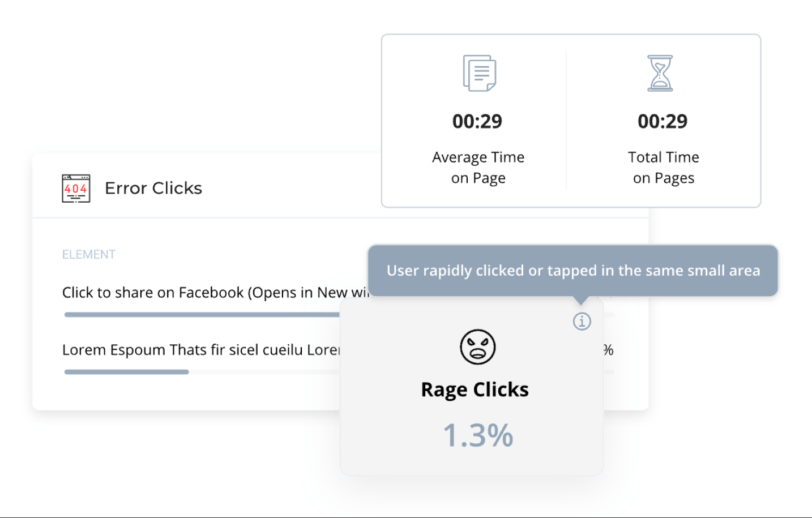The height and width of the screenshot is (518, 812).
Task: Click the Lorem Espoum progress bar
Action: 126,372
